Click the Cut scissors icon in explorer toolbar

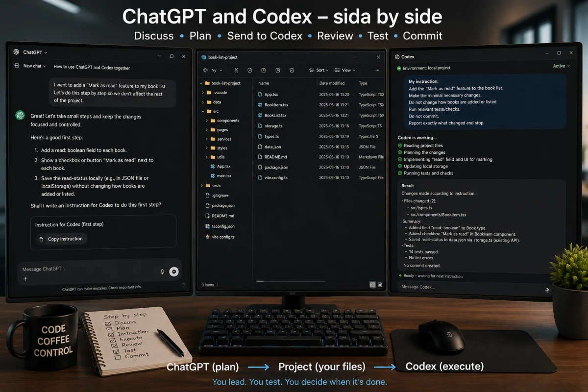[x=236, y=70]
